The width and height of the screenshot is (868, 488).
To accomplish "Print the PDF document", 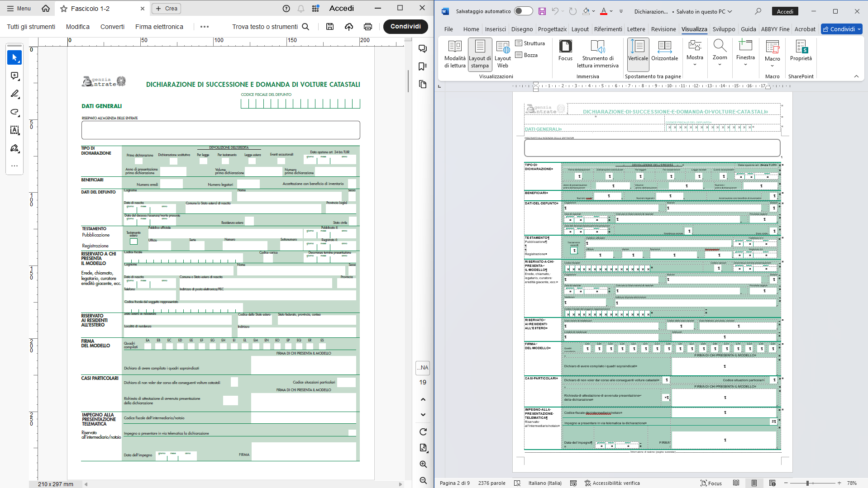I will point(368,27).
